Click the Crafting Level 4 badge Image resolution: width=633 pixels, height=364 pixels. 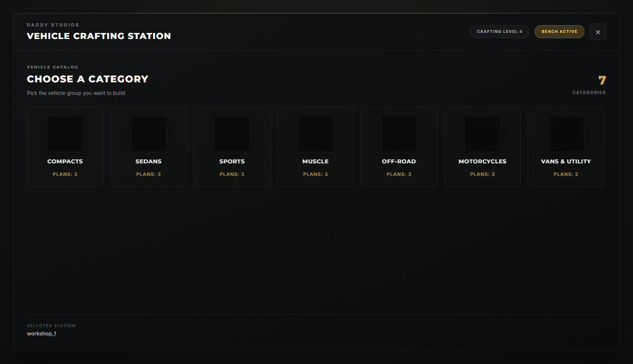[x=499, y=32]
